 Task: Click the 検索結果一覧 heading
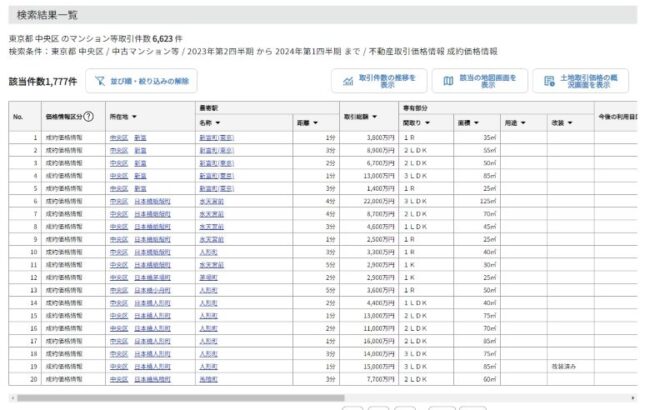(x=47, y=15)
